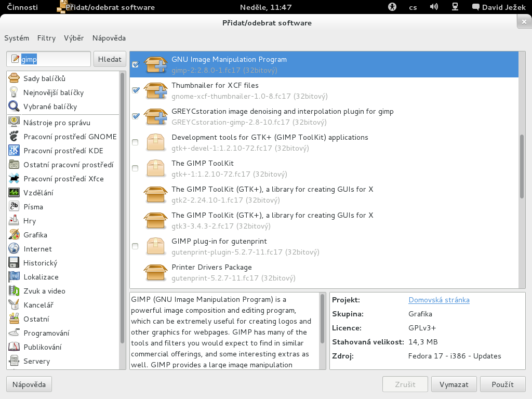Click the category sidebar scrollbar
Screen dimensions: 532x399
pyautogui.click(x=123, y=208)
